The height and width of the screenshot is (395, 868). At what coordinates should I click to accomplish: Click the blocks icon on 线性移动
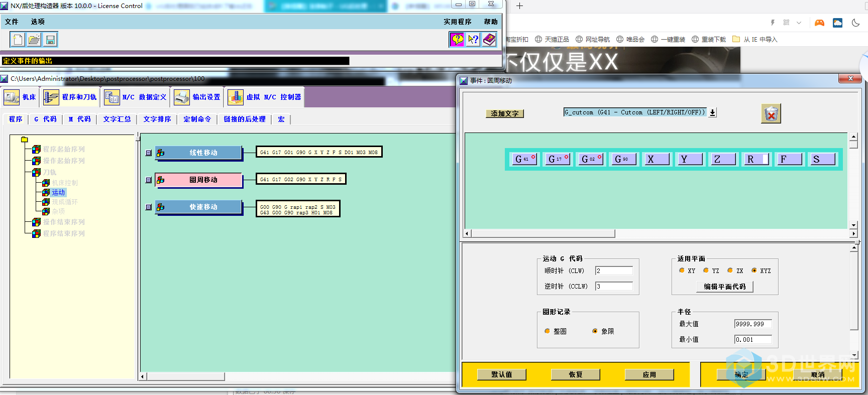point(161,153)
